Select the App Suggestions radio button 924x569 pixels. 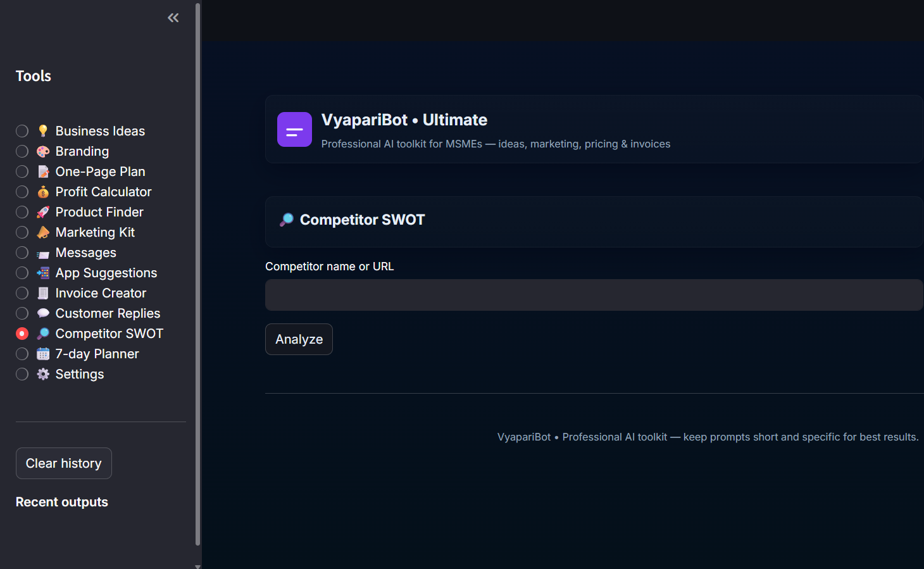point(22,273)
